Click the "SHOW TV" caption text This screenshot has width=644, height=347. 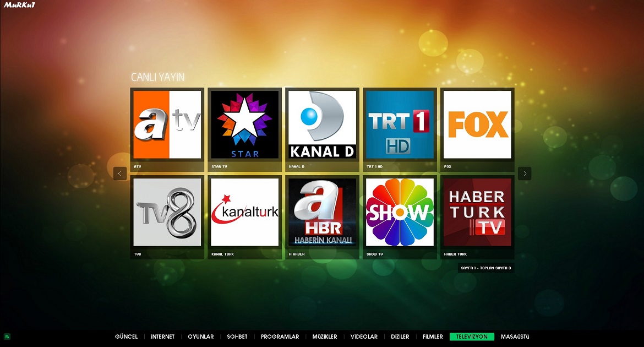pyautogui.click(x=375, y=254)
